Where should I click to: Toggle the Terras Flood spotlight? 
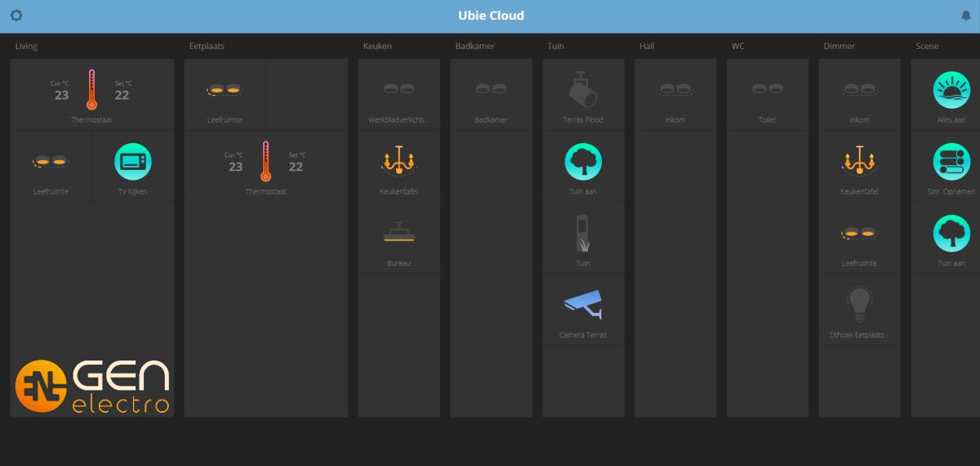click(x=583, y=95)
